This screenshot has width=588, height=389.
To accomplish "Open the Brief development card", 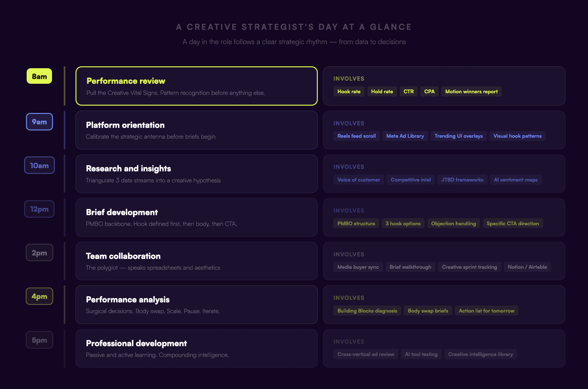I will click(196, 217).
